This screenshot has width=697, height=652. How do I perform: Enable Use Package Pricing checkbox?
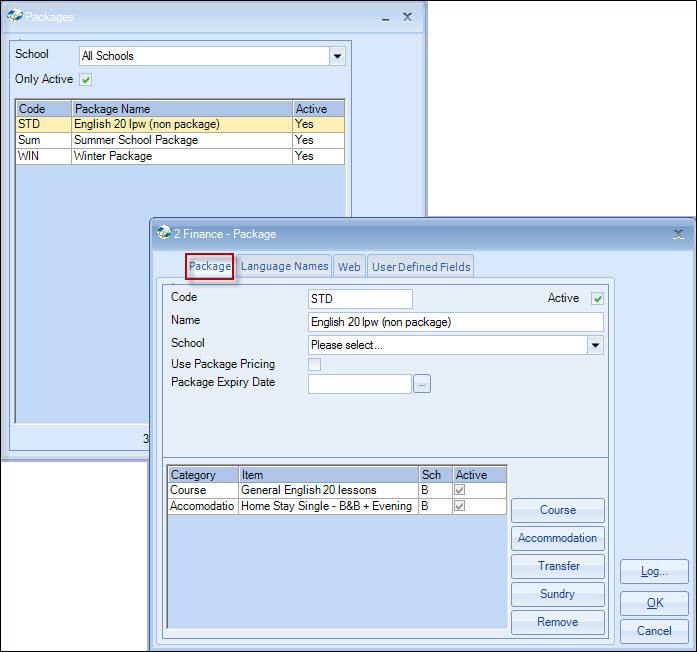[315, 364]
